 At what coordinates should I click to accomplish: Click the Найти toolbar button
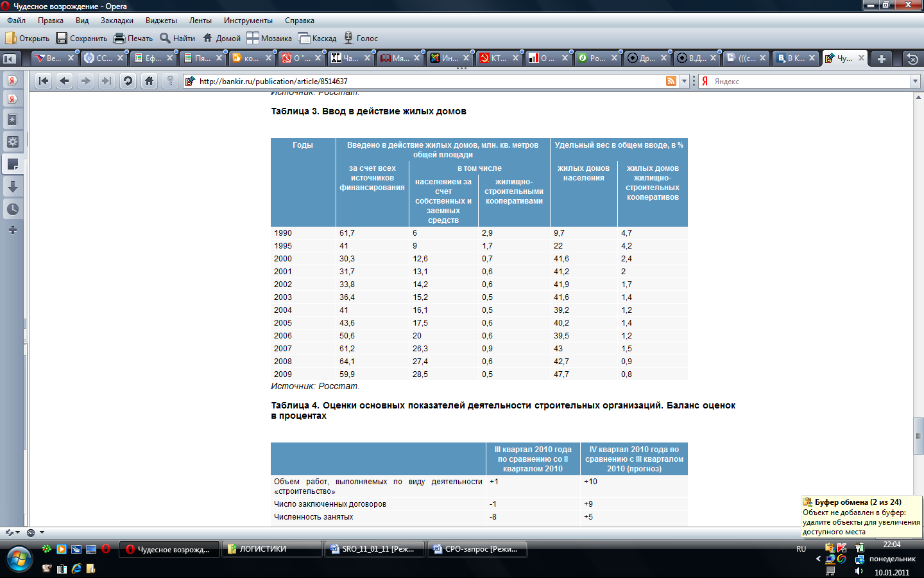coord(177,39)
